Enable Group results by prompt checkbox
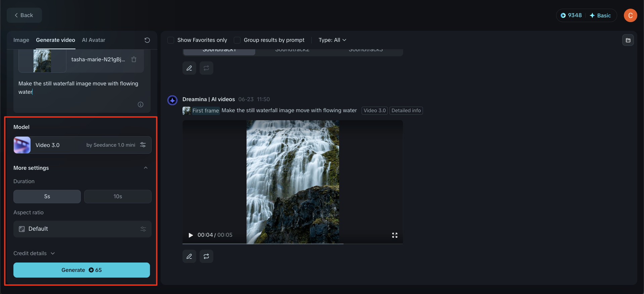The height and width of the screenshot is (294, 644). tap(237, 40)
